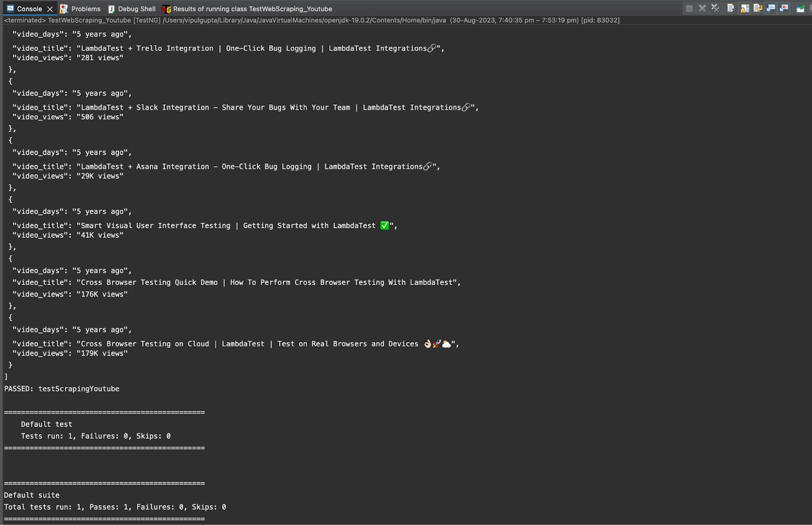Toggle Word Wrap in the console toolbar
Screen dimensions: 812x525
[758, 8]
